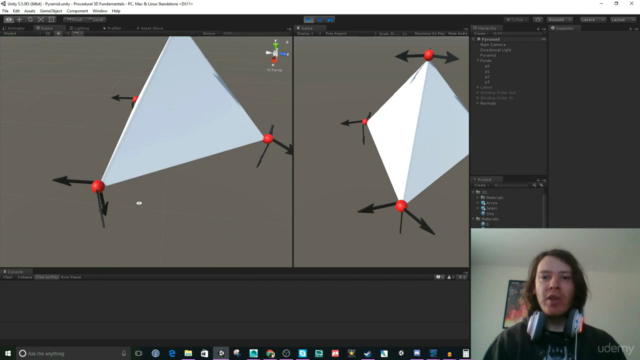Open the Window menu
The image size is (640, 360).
[x=100, y=11]
